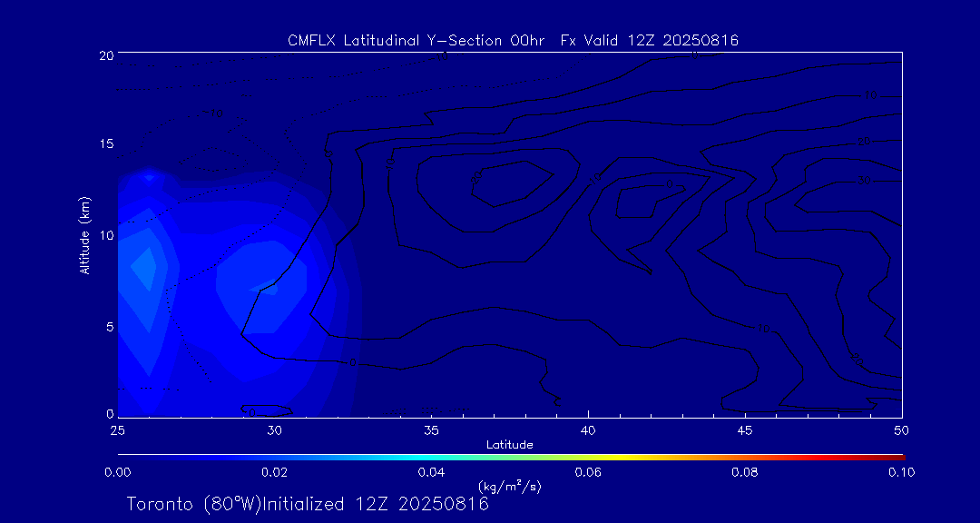Click the 0.00 label on the color scale
The image size is (980, 523).
pos(118,472)
